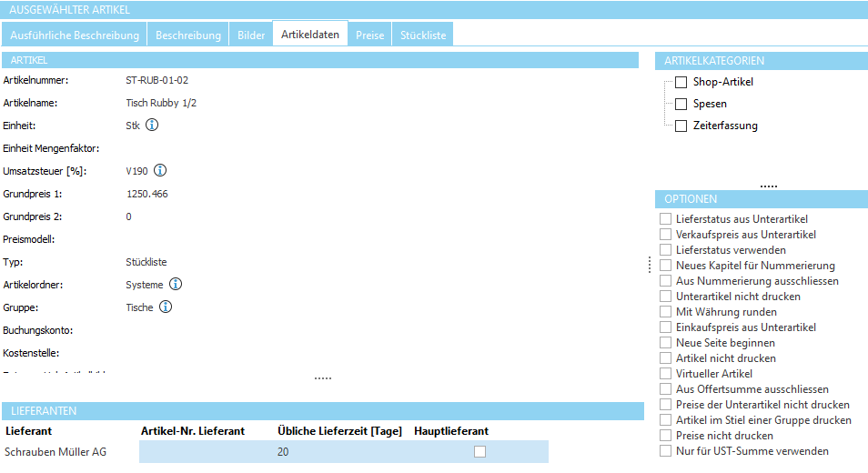
Task: Enable Virtueller Artikel option
Action: [x=666, y=374]
